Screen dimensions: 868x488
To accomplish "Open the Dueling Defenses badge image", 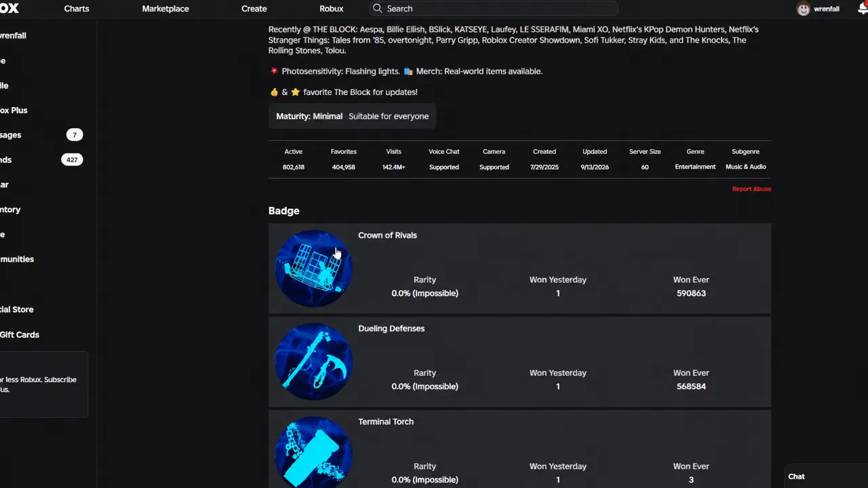I will [x=313, y=362].
